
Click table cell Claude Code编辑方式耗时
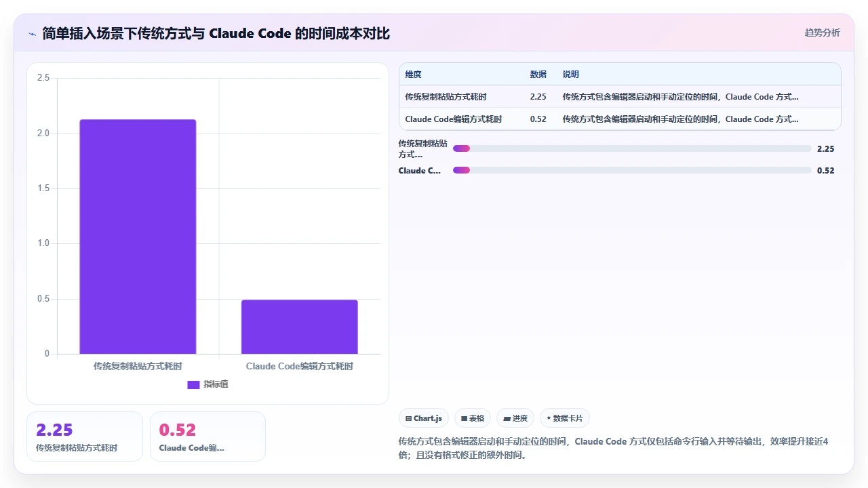pos(453,119)
